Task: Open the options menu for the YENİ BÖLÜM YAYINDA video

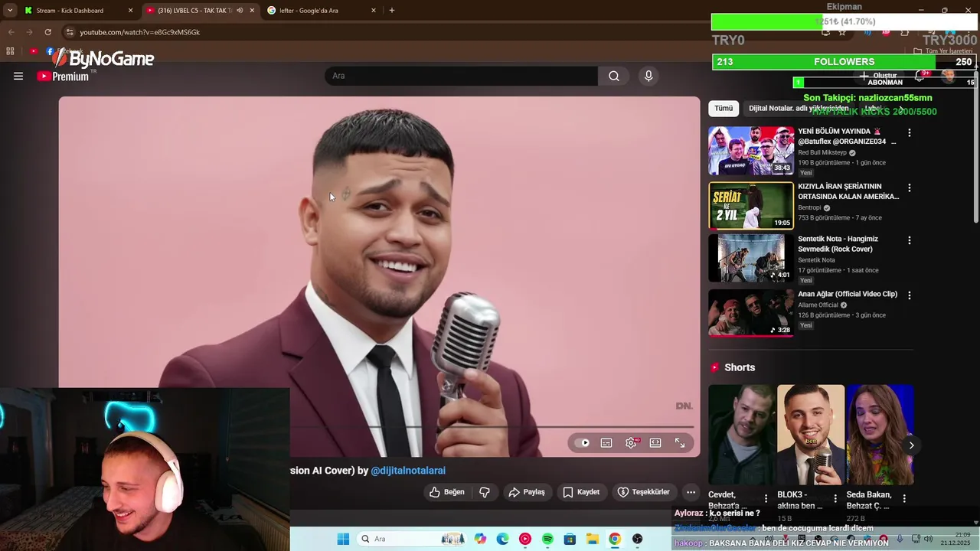Action: (910, 132)
